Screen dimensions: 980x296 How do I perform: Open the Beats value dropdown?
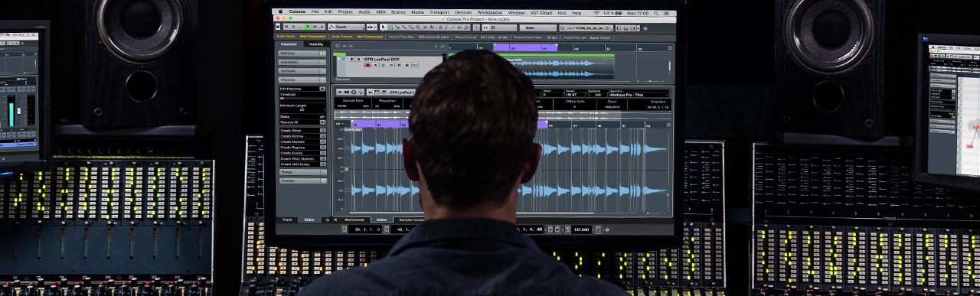tap(322, 116)
